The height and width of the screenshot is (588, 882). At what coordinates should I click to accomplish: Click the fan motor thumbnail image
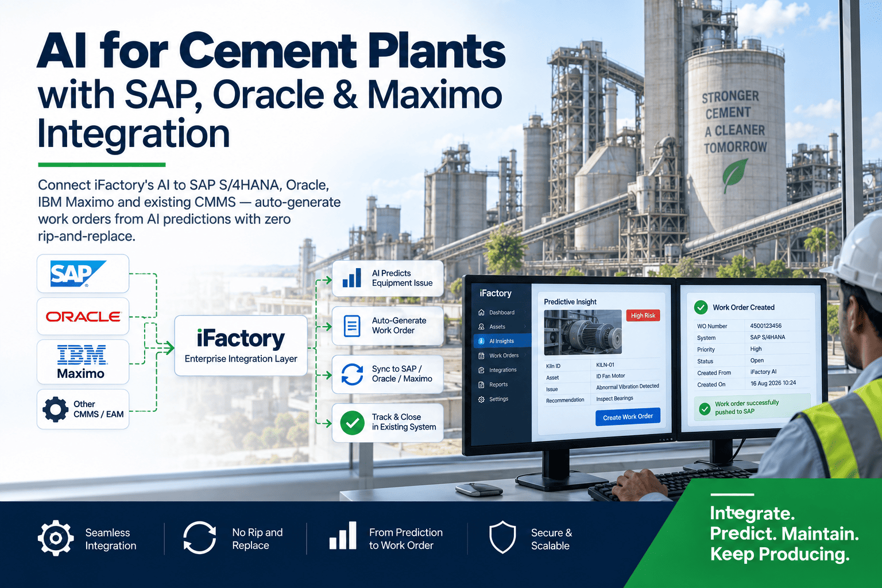point(582,332)
